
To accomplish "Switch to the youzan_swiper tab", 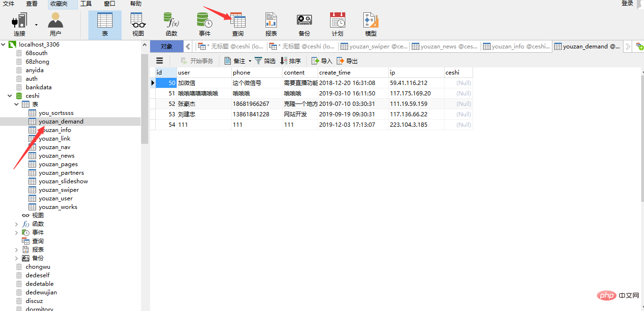I will coord(374,47).
